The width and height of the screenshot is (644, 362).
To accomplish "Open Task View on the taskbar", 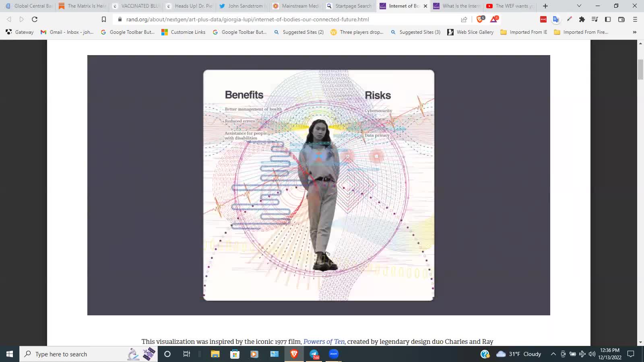I will [186, 354].
